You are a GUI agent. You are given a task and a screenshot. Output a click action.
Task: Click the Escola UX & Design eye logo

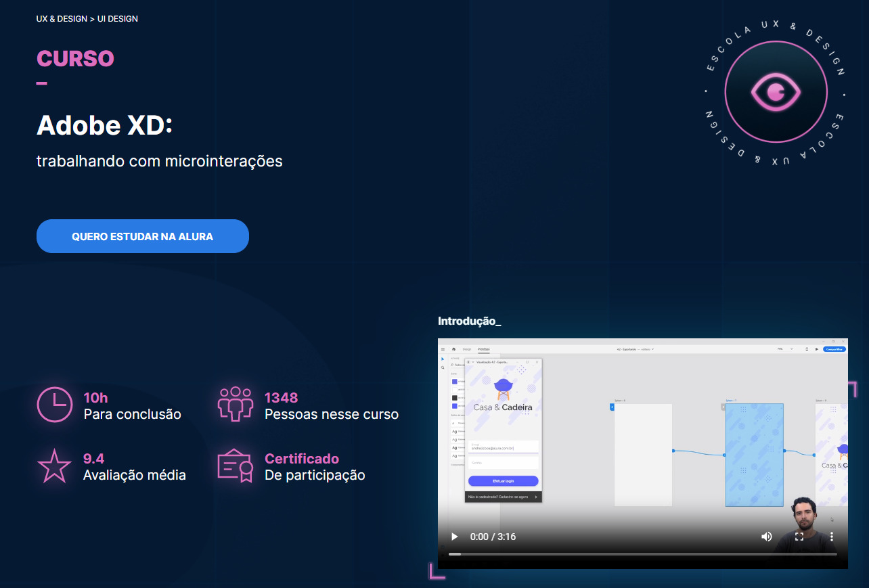pos(776,91)
